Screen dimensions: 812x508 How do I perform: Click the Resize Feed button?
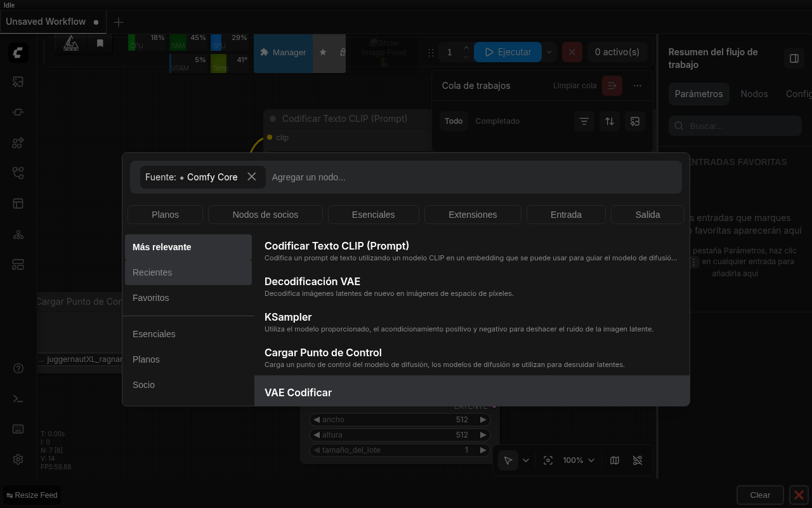pyautogui.click(x=32, y=495)
